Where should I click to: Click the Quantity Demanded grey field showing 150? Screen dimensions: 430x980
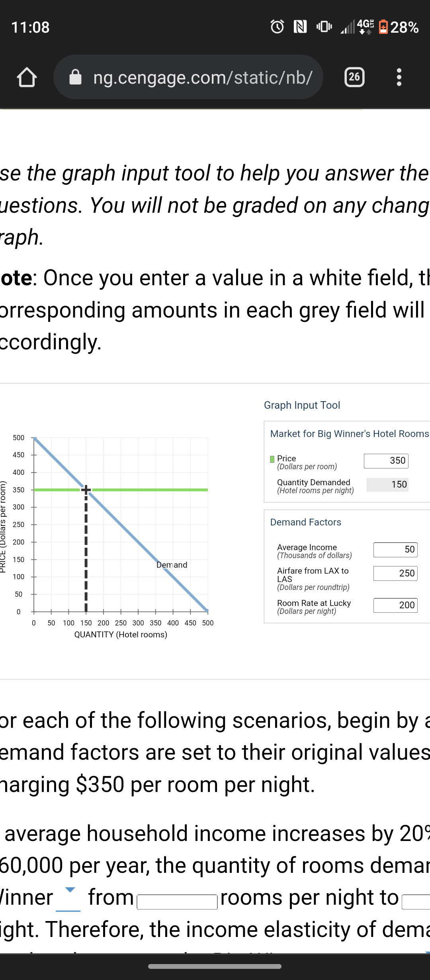[387, 484]
